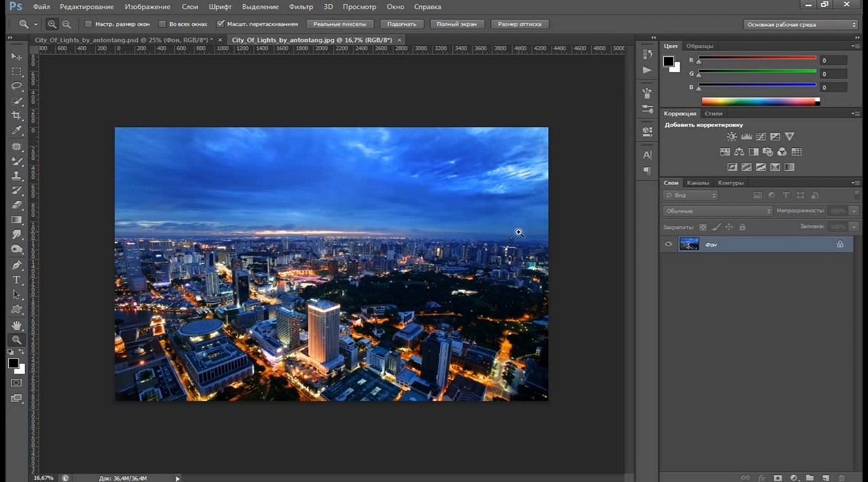
Task: Hide the Фон layer with eye icon
Action: [669, 244]
